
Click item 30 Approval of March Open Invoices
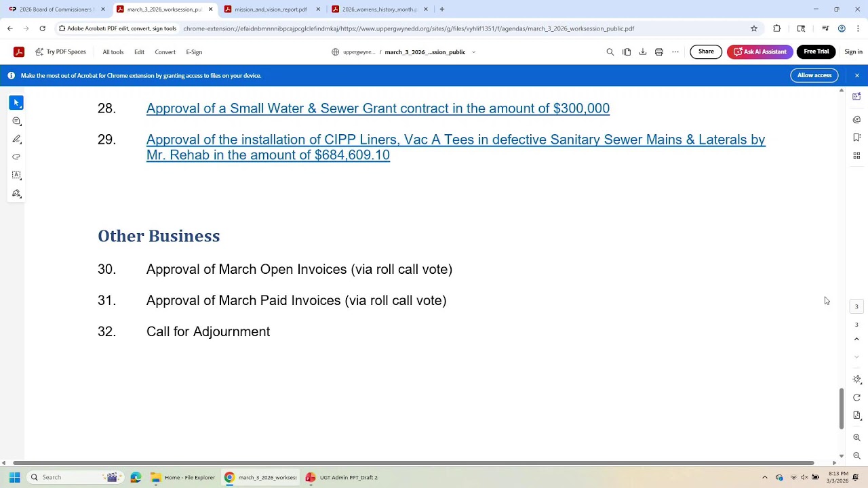pyautogui.click(x=299, y=269)
